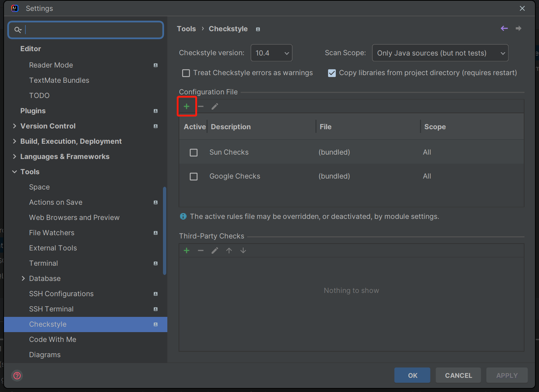Open the Scan Scope dropdown

pyautogui.click(x=440, y=53)
